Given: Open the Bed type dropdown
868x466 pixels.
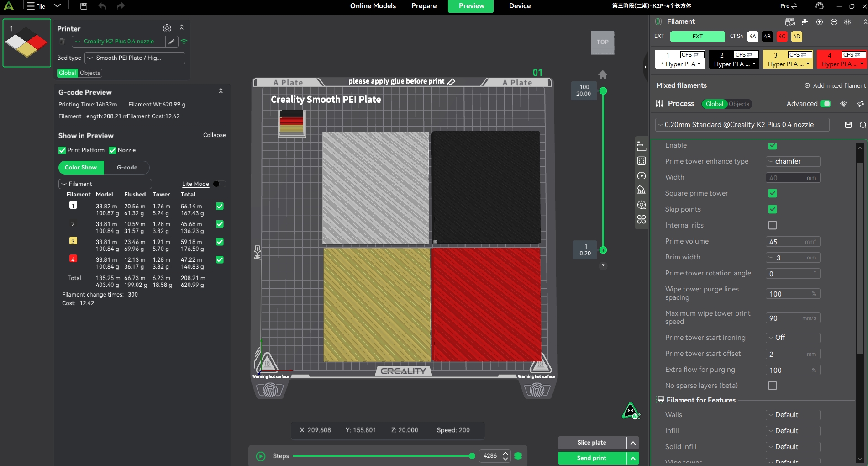Looking at the screenshot, I should [x=135, y=58].
